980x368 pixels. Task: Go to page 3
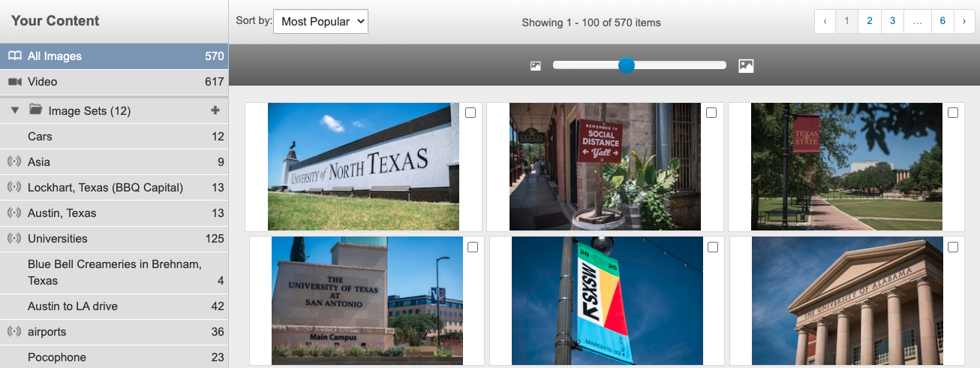[x=893, y=21]
